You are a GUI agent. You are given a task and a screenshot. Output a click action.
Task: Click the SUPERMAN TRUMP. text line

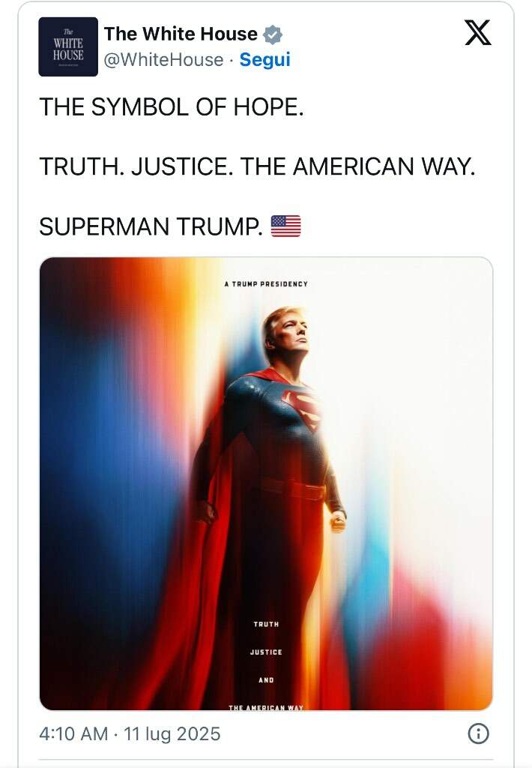[151, 226]
